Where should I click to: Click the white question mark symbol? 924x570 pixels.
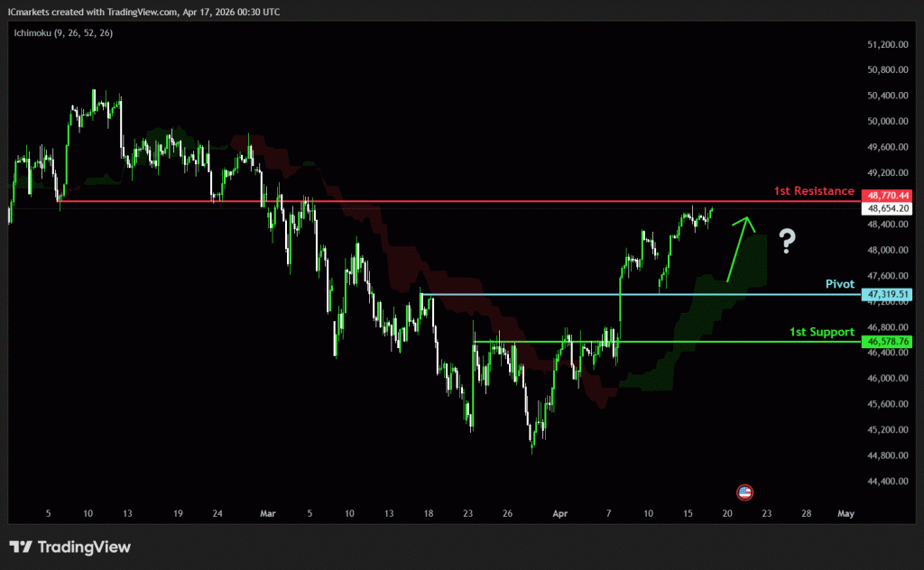[787, 241]
